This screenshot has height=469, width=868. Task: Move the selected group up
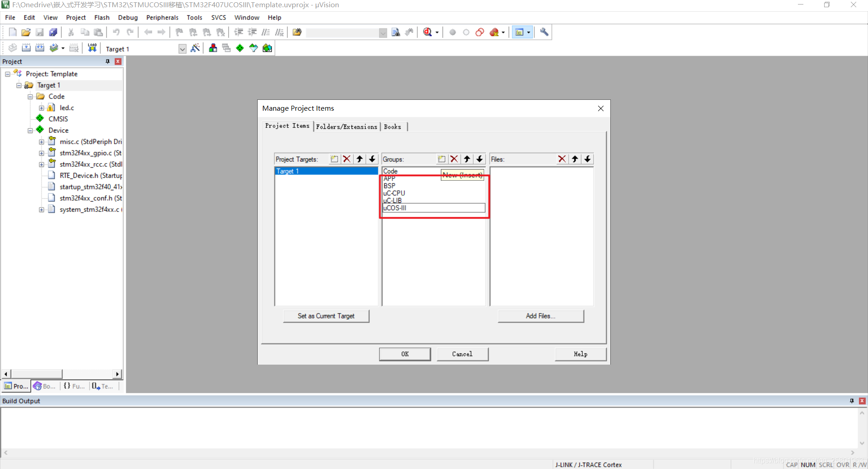point(467,159)
